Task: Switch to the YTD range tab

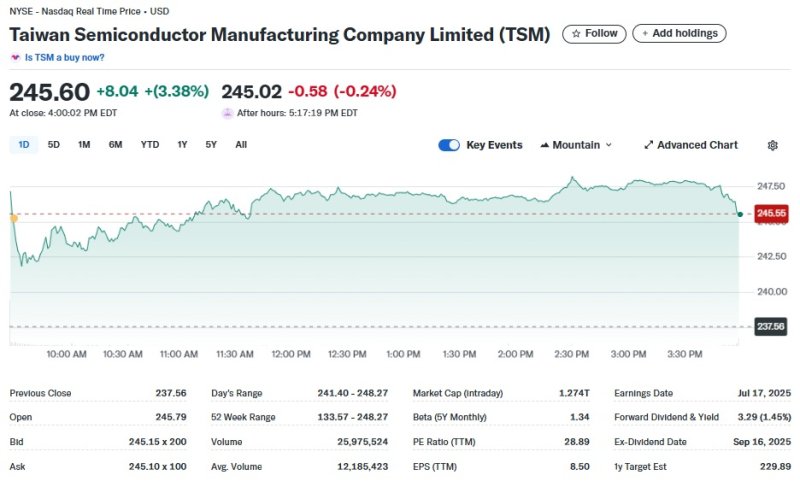Action: coord(150,145)
